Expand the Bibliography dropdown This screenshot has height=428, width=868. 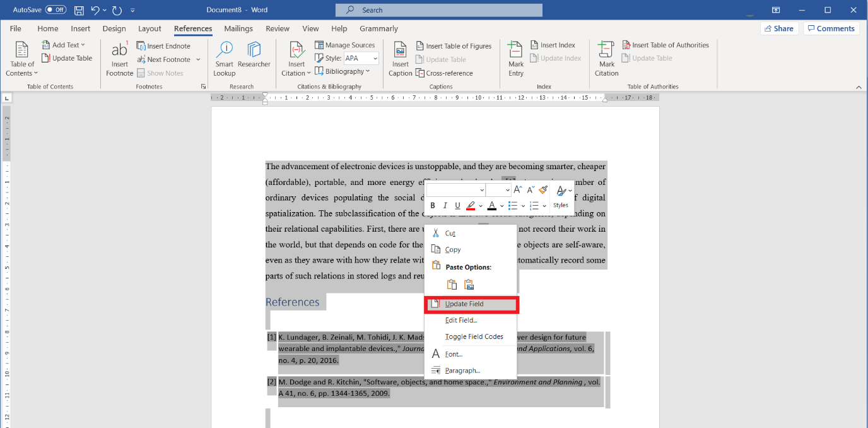(x=343, y=71)
